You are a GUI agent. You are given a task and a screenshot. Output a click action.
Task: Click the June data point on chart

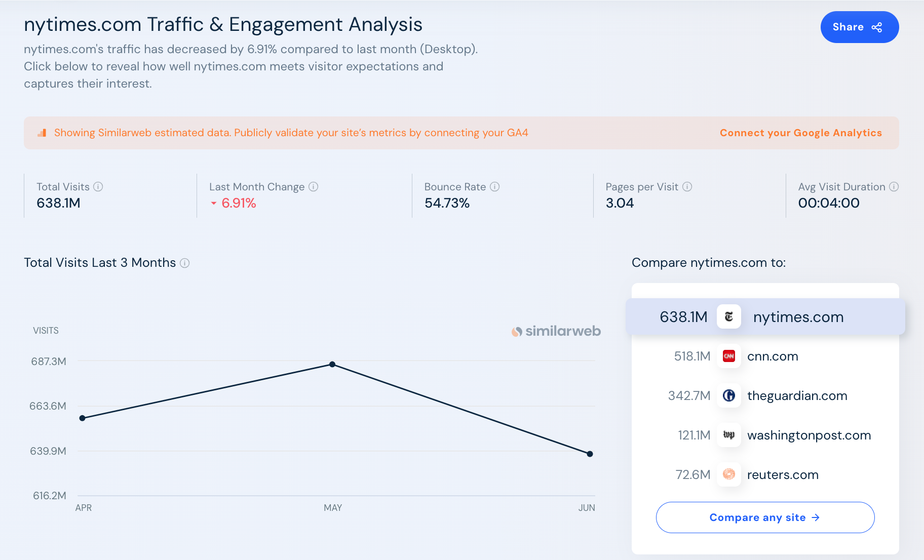pyautogui.click(x=590, y=454)
